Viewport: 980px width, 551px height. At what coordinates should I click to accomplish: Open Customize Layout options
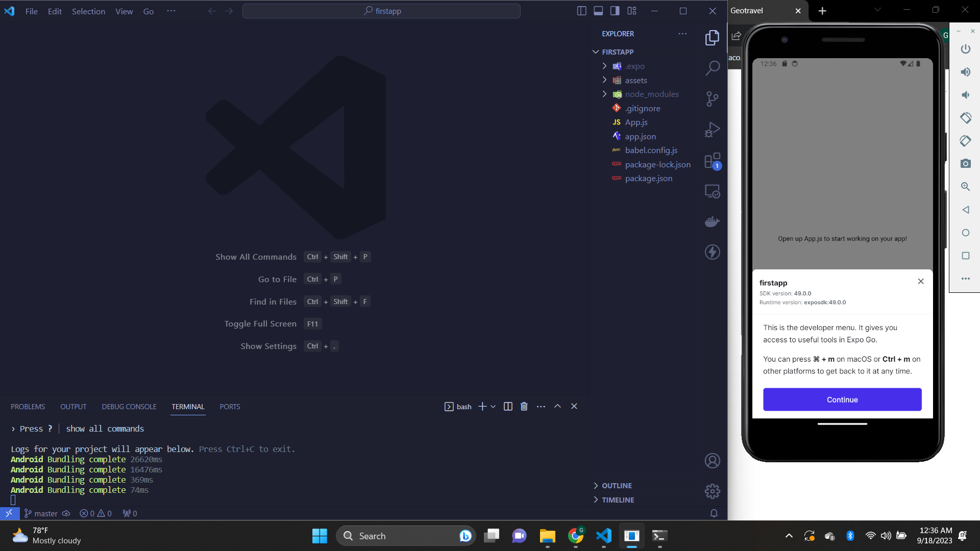coord(632,11)
